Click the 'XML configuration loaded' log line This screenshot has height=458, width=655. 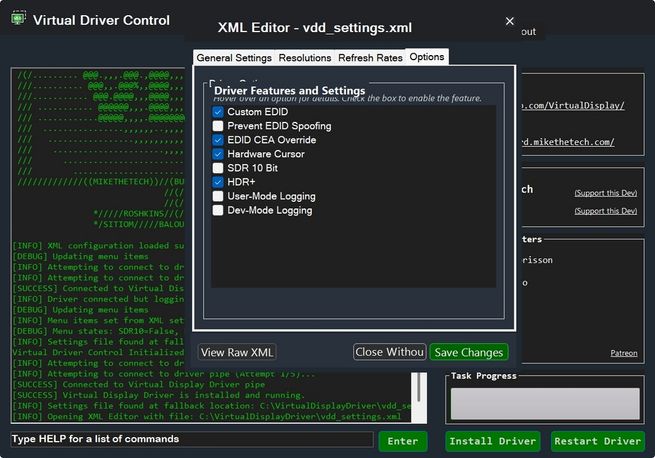(x=98, y=246)
